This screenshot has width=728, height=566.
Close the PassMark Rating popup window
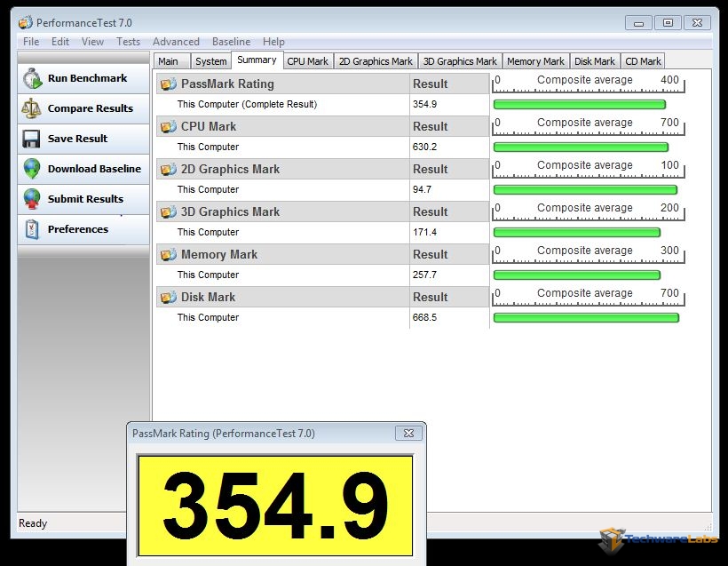click(x=408, y=434)
